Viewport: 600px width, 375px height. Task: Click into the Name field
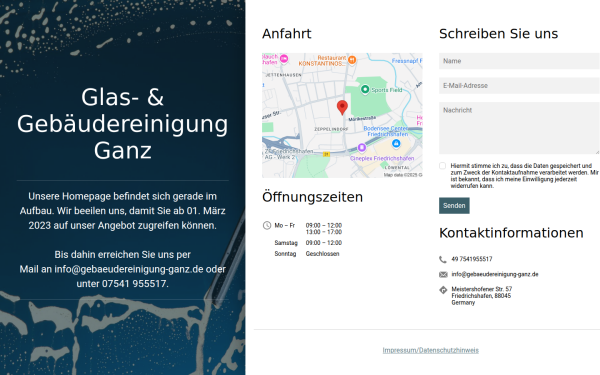pyautogui.click(x=519, y=61)
